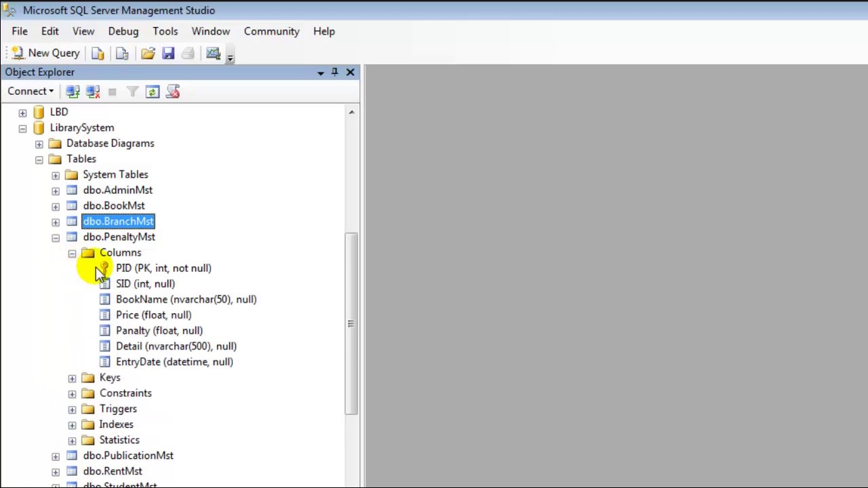Open Object Explorer window position dropdown
The image size is (868, 488).
[320, 73]
